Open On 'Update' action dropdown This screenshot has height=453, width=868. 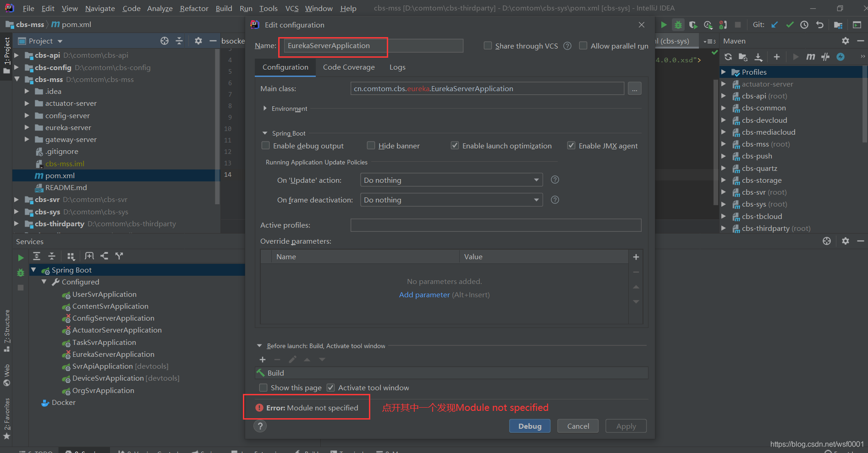(x=451, y=180)
